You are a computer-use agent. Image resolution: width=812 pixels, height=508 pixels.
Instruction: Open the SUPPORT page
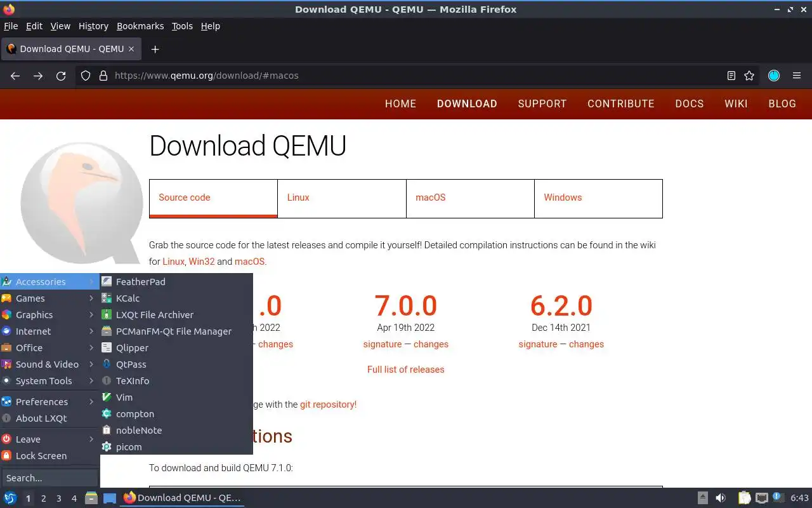tap(542, 104)
